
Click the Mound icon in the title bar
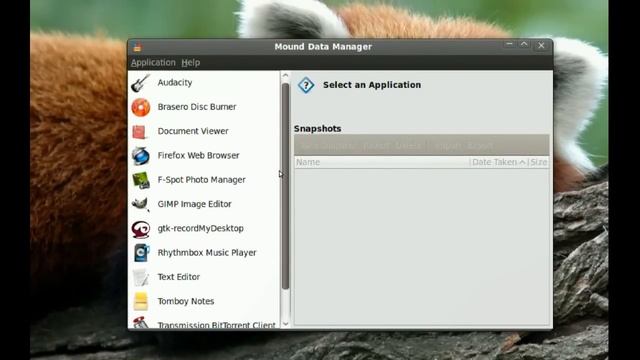137,47
